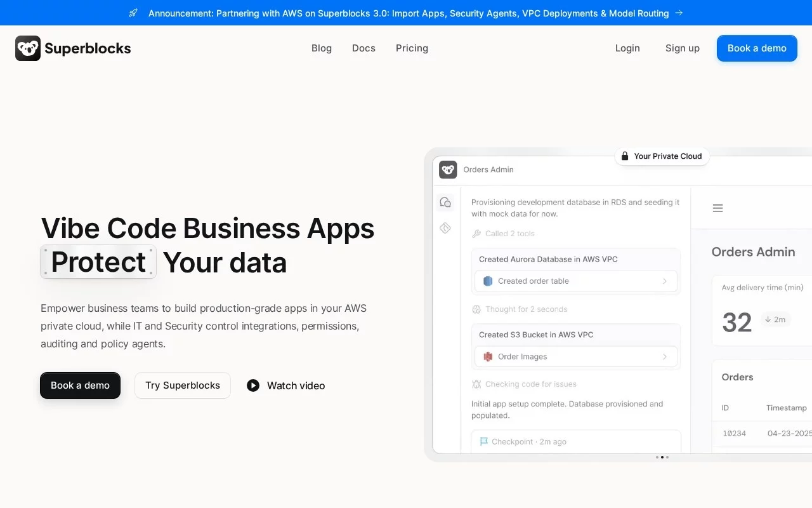
Task: Click the database icon beside Created order table
Action: 488,281
